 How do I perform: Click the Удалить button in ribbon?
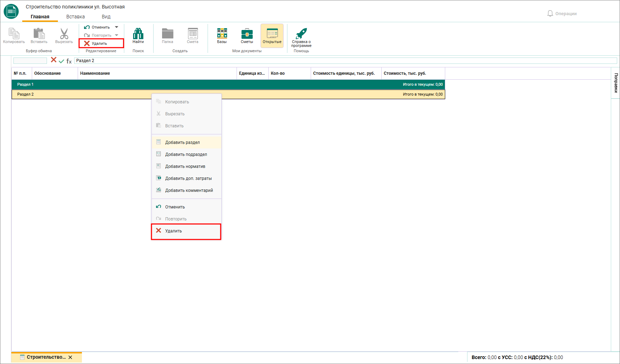(101, 43)
